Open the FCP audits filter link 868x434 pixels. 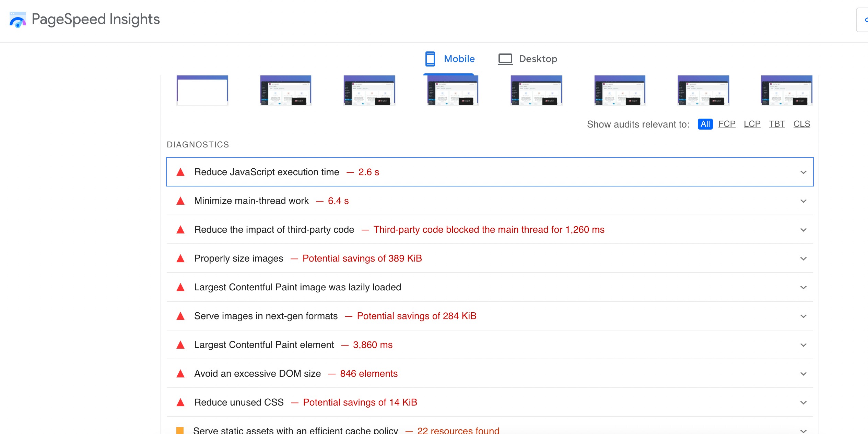tap(727, 124)
